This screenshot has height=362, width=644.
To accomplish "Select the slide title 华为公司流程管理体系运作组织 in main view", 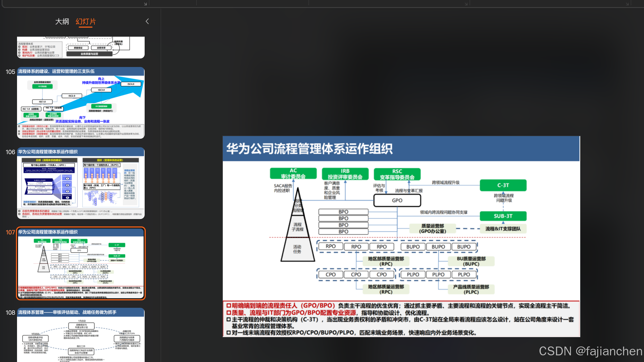I will (x=309, y=149).
